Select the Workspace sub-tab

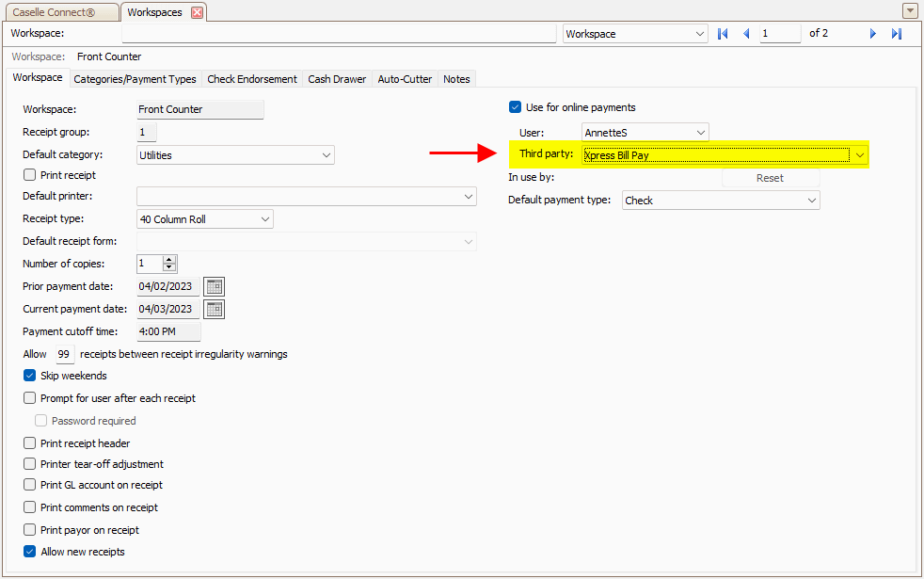pyautogui.click(x=38, y=78)
